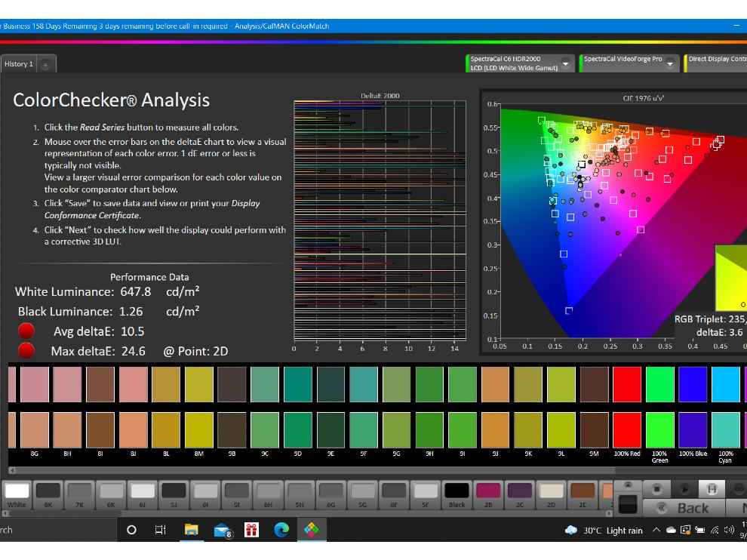Select the Black patch in the strip

point(456,495)
